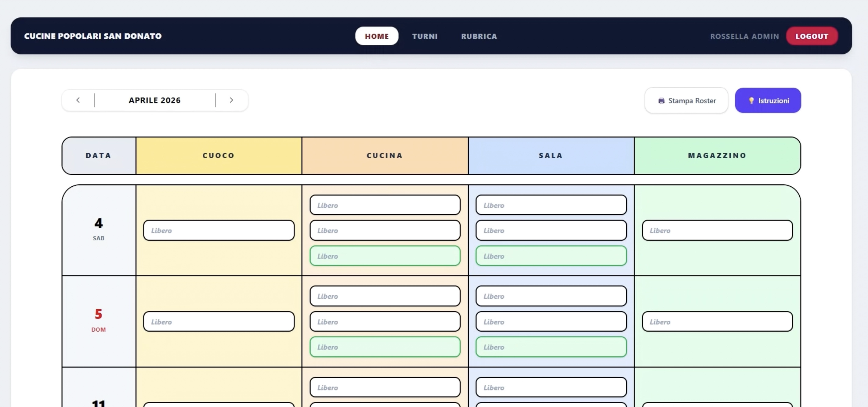This screenshot has height=407, width=868.
Task: Select the first Cucina slot for Saturday 4
Action: [385, 205]
